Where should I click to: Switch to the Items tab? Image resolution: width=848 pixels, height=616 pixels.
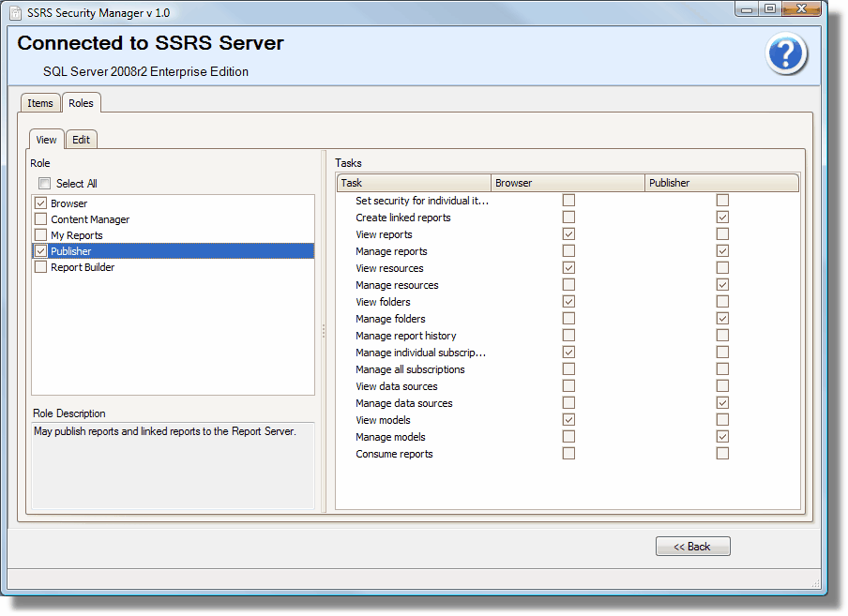(40, 103)
